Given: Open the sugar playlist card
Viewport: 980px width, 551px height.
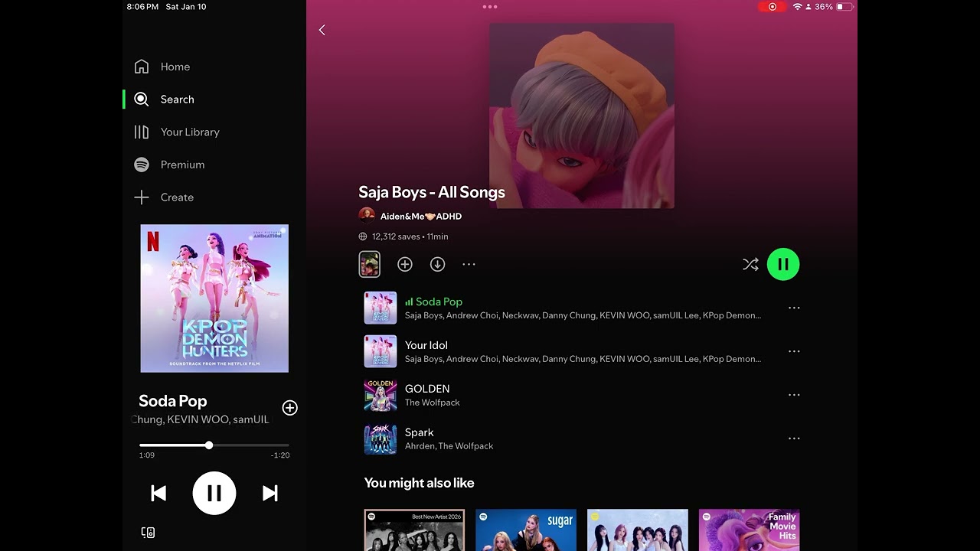Looking at the screenshot, I should (x=526, y=530).
